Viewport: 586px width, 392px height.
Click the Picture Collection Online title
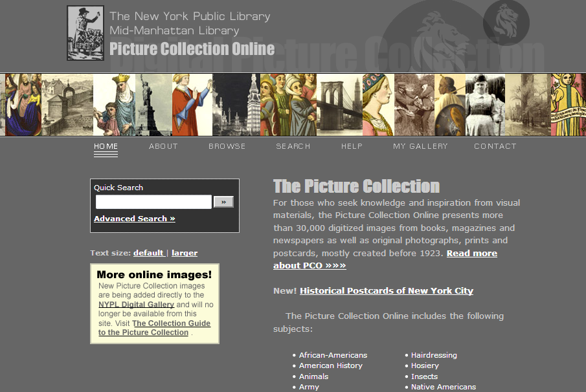pyautogui.click(x=192, y=49)
